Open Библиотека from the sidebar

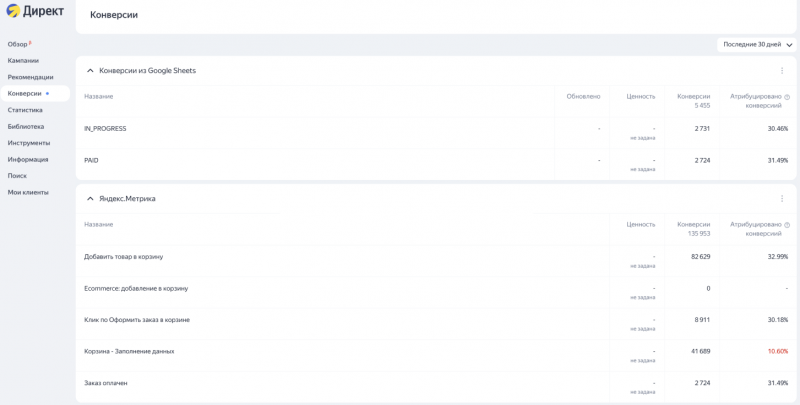26,127
